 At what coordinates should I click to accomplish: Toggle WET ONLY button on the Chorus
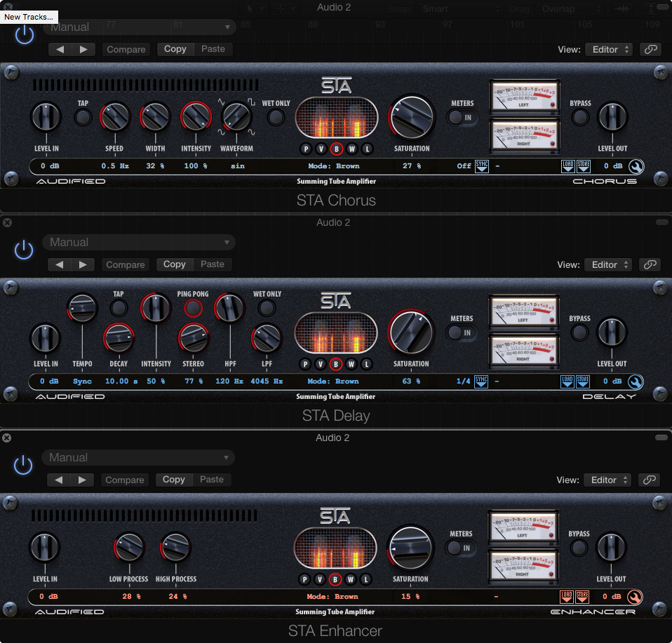point(276,117)
